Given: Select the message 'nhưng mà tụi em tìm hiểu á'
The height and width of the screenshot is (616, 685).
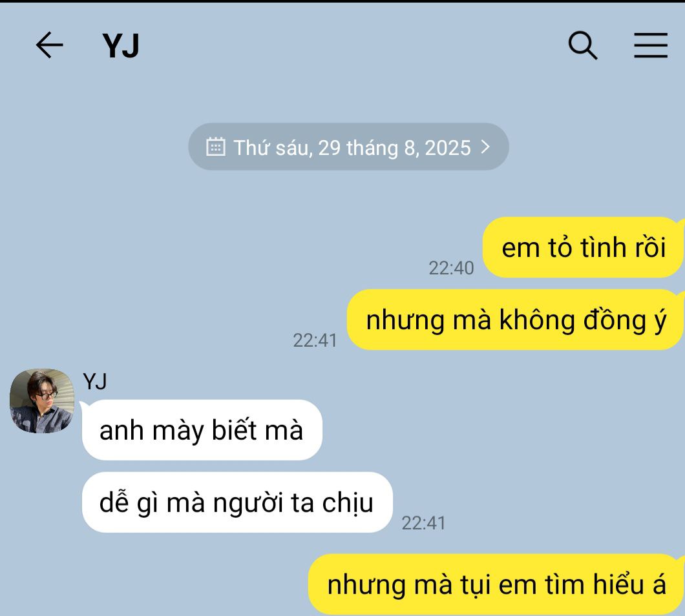Looking at the screenshot, I should click(x=496, y=584).
